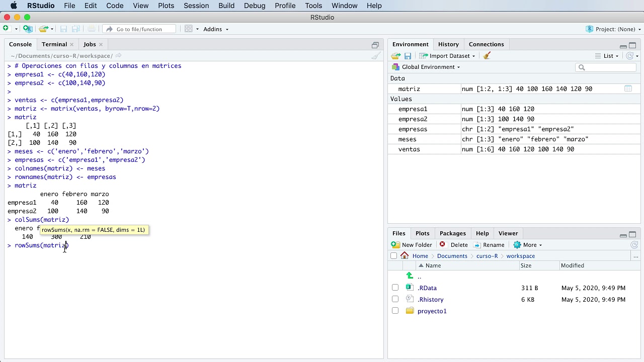Screen dimensions: 644x362
Task: Switch to the Plots tab
Action: [x=423, y=233]
